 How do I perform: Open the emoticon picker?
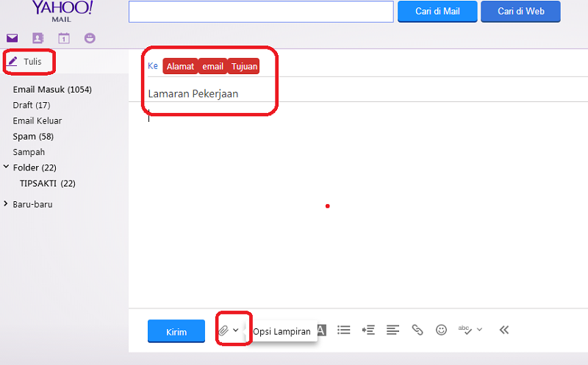442,330
